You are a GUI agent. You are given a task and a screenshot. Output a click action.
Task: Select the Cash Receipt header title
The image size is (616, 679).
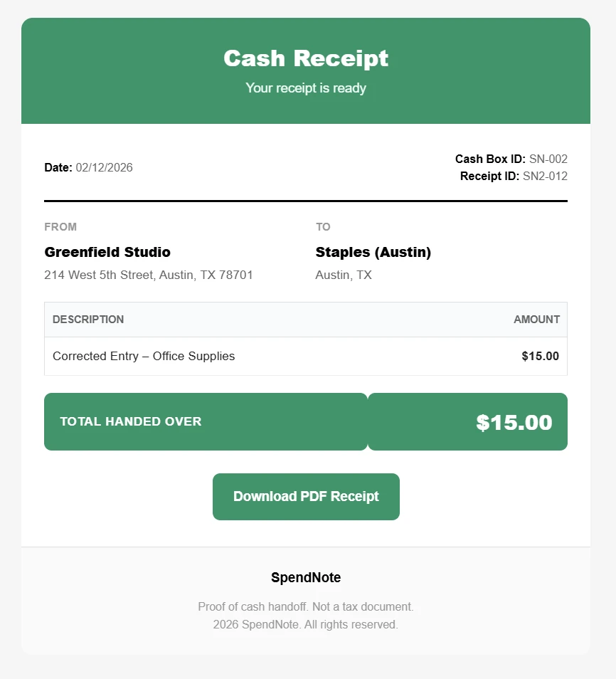click(305, 58)
